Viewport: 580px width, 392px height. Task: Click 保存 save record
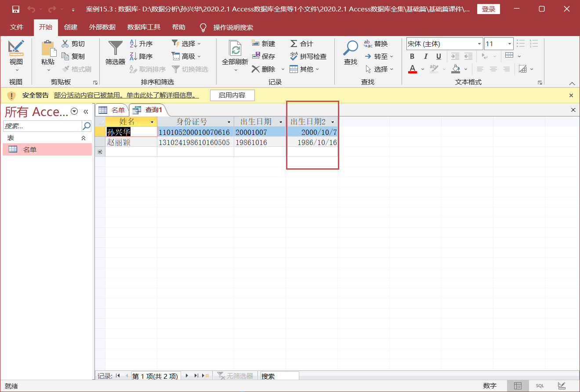263,56
